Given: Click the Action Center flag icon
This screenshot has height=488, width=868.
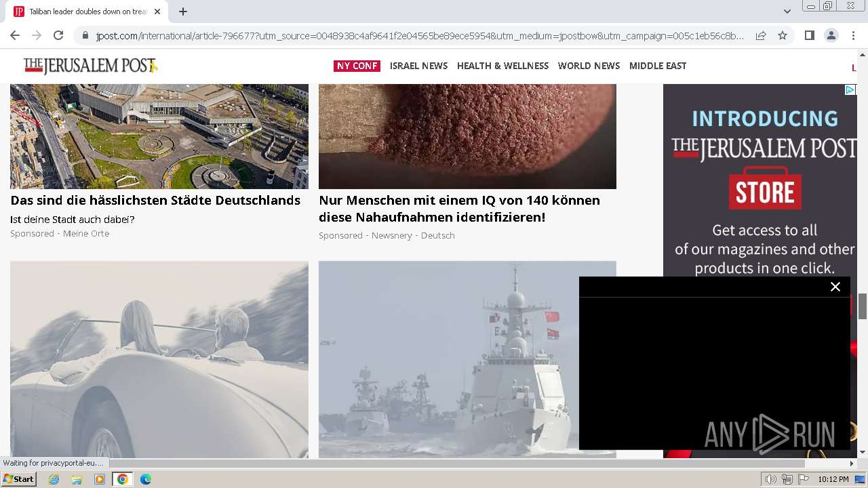Looking at the screenshot, I should click(804, 479).
